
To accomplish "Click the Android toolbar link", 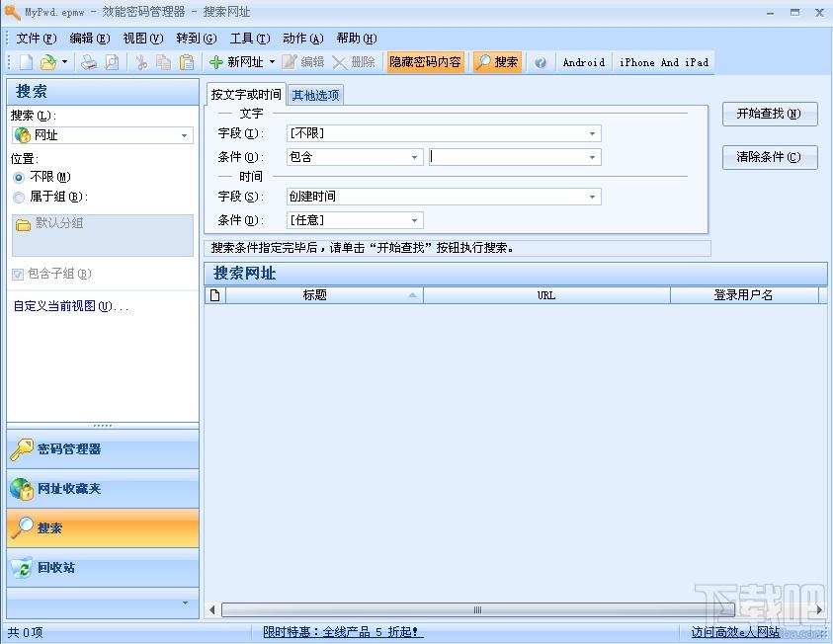I will coord(584,62).
